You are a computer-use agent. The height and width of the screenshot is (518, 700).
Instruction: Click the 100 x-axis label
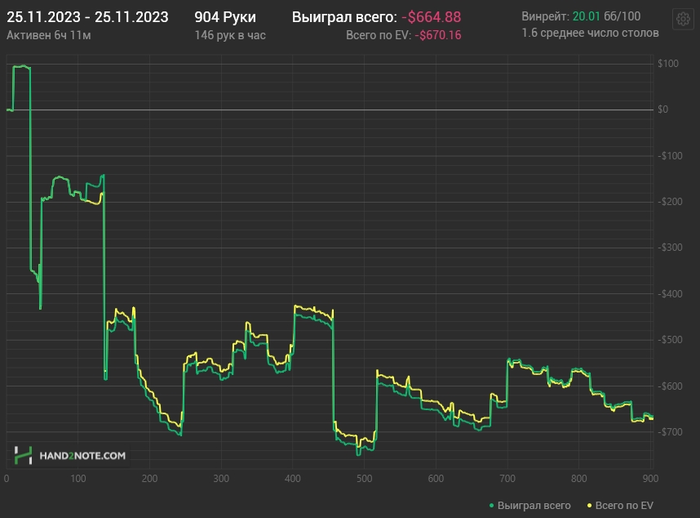[x=78, y=479]
